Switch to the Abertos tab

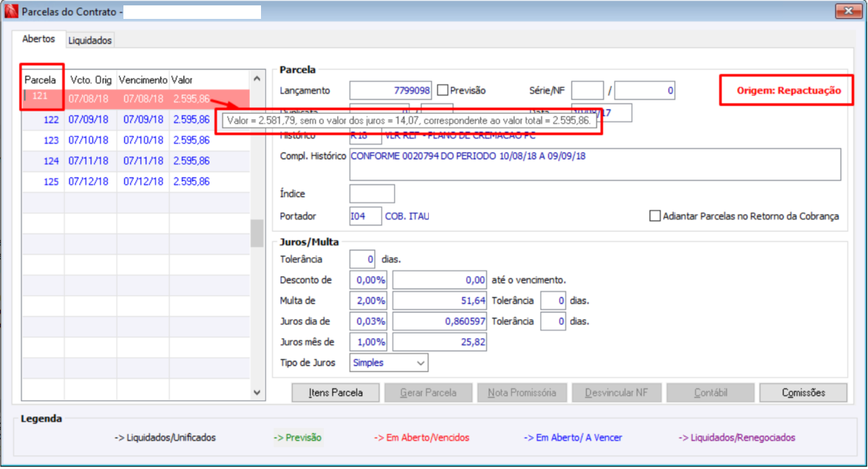38,39
